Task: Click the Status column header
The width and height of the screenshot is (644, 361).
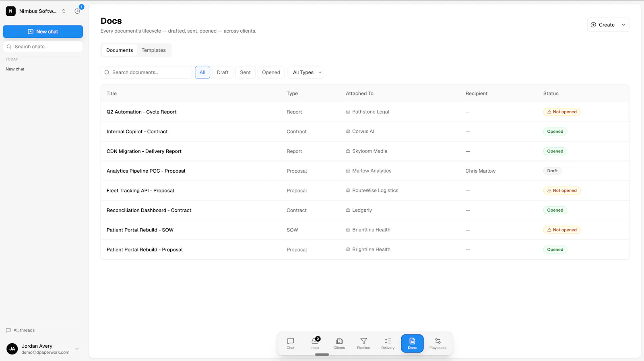Action: click(x=551, y=93)
